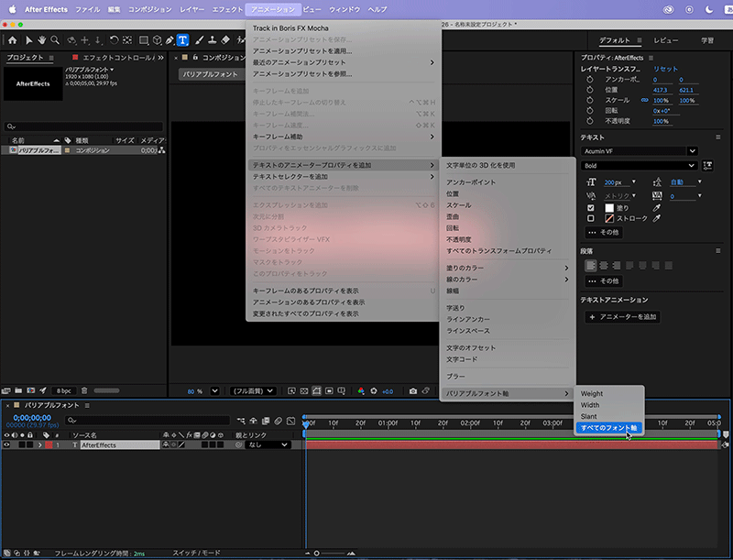The image size is (733, 560).
Task: Click リセット link in layer transform
Action: (665, 69)
